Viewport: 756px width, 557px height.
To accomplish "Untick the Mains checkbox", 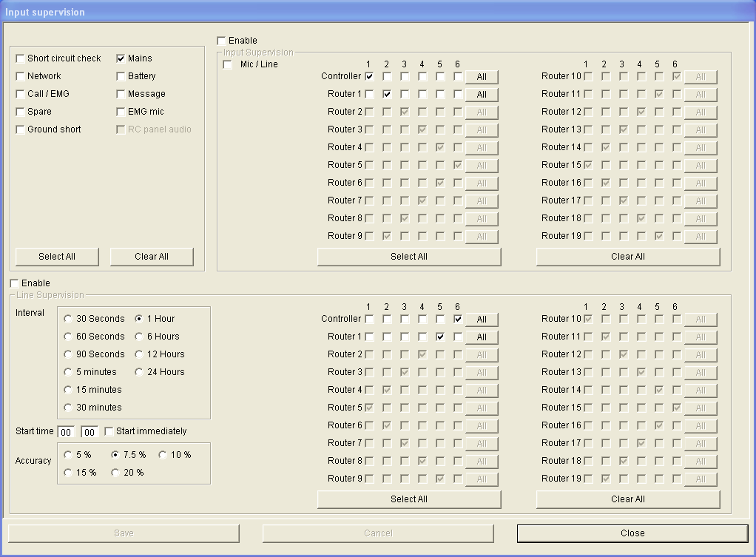I will (121, 58).
